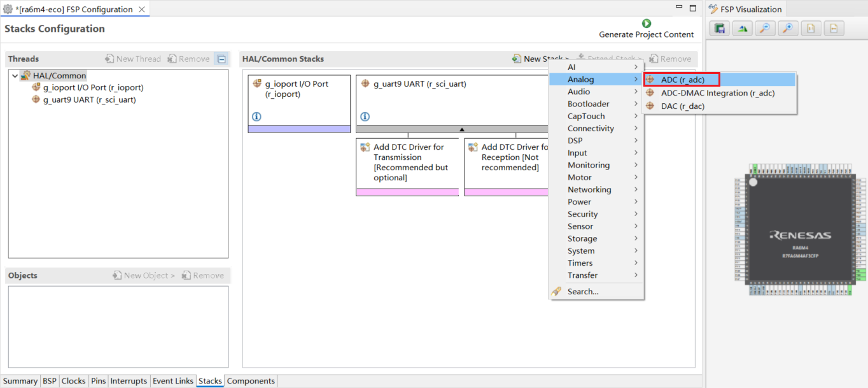This screenshot has height=388, width=868.
Task: Click the green Generate Project Content icon
Action: point(647,24)
